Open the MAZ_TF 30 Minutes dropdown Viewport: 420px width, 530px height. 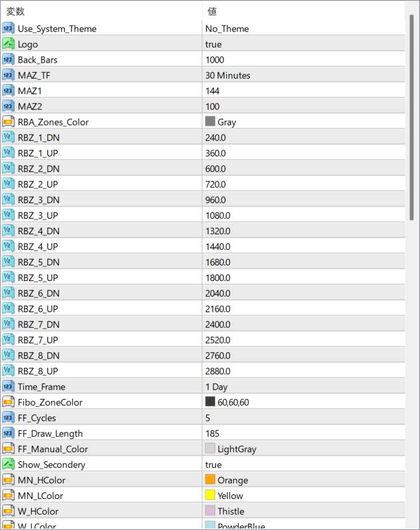click(228, 75)
